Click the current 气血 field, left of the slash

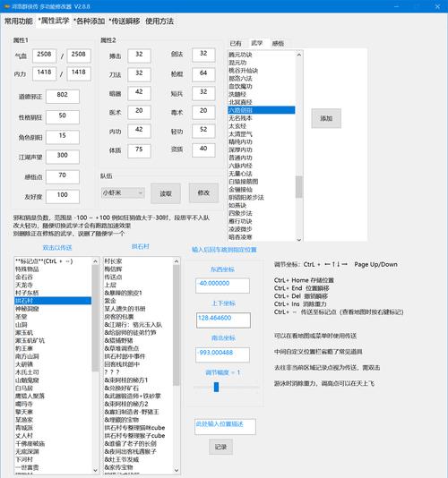click(44, 55)
